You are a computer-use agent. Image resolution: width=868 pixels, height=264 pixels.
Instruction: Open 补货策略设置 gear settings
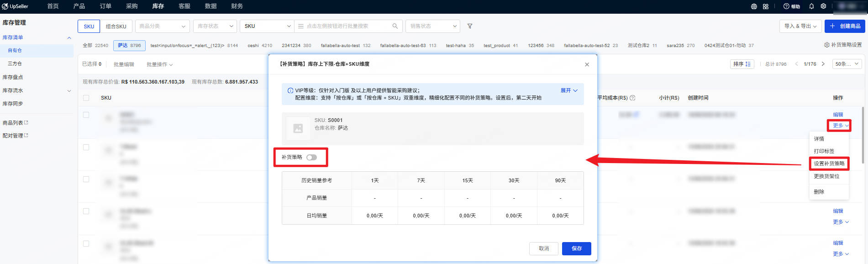pyautogui.click(x=843, y=45)
